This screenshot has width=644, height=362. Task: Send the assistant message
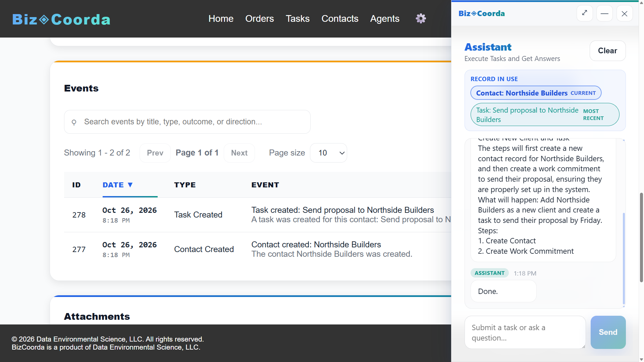pos(608,332)
